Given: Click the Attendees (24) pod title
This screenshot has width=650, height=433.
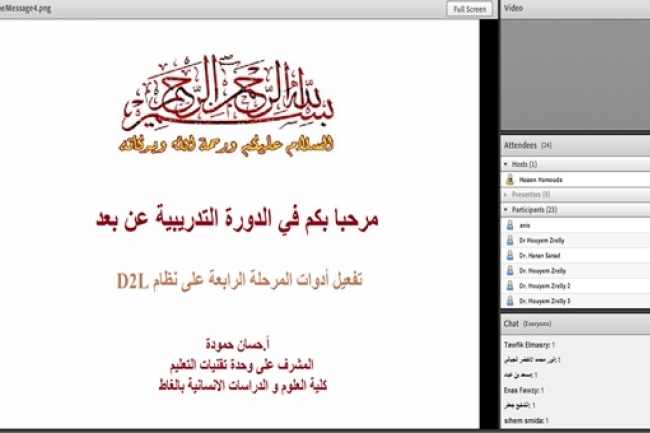Looking at the screenshot, I should tap(528, 145).
